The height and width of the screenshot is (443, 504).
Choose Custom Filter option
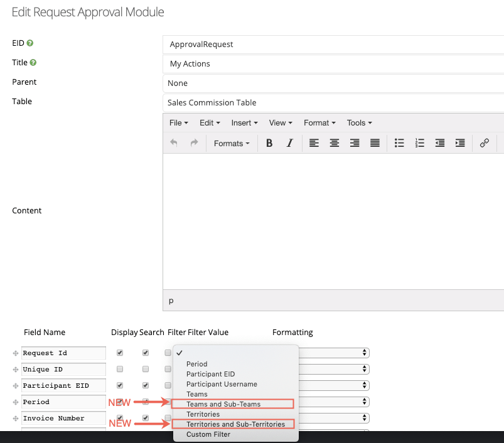(x=236, y=434)
